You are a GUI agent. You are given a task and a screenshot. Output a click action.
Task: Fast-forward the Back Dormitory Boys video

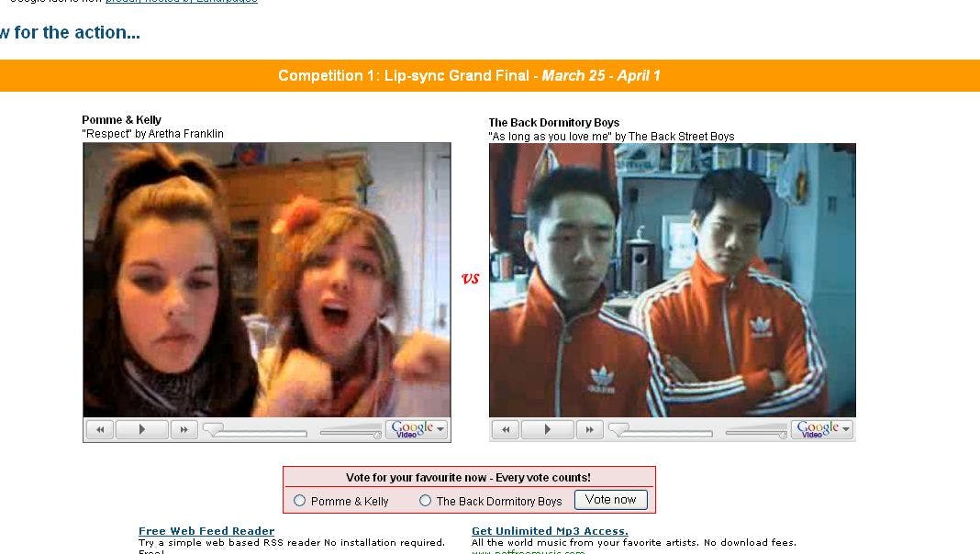[x=589, y=429]
